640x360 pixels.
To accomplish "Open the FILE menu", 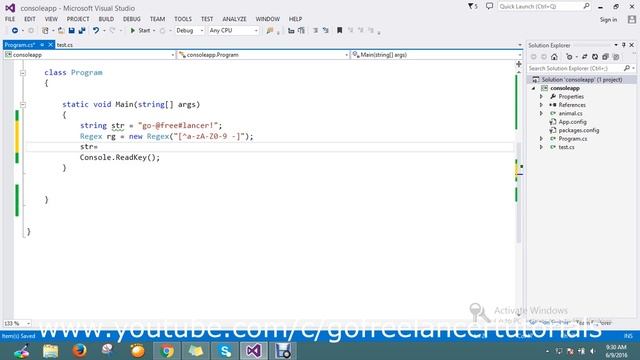I will coord(10,19).
